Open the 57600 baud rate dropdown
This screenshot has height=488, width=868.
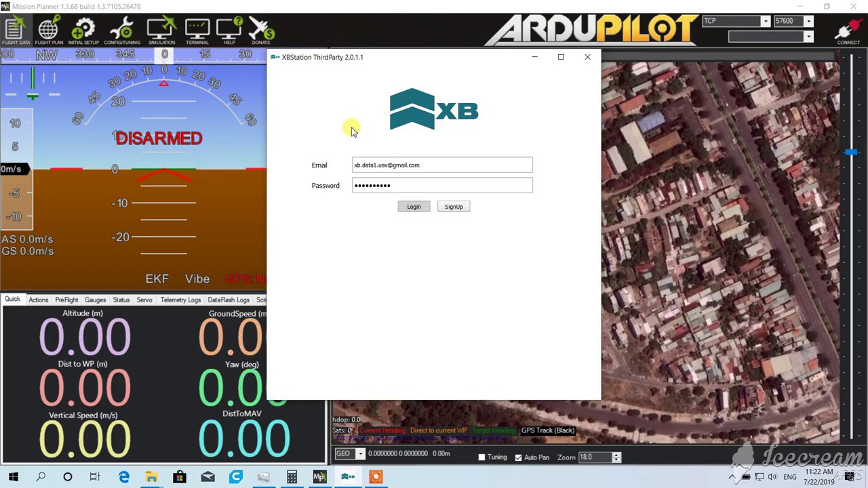[x=808, y=21]
